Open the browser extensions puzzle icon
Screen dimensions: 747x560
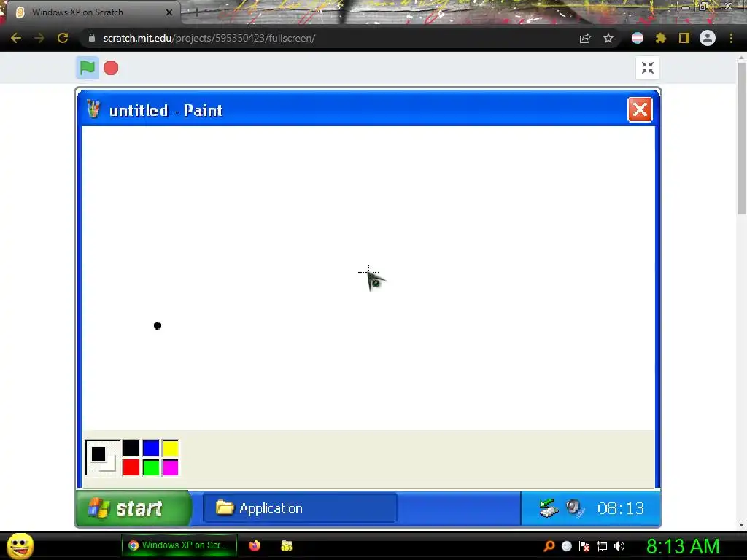660,38
